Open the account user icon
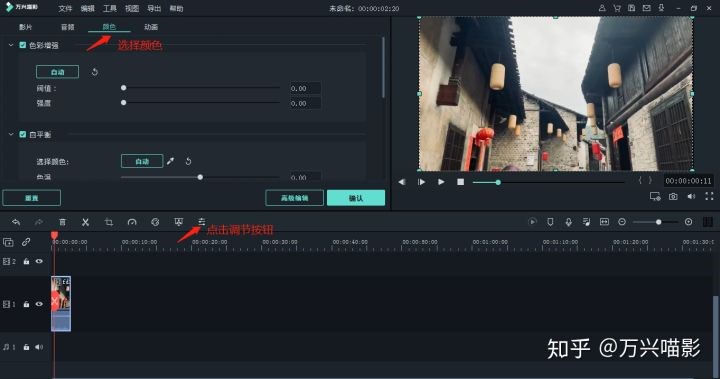Viewport: 720px width, 379px height. (x=602, y=8)
